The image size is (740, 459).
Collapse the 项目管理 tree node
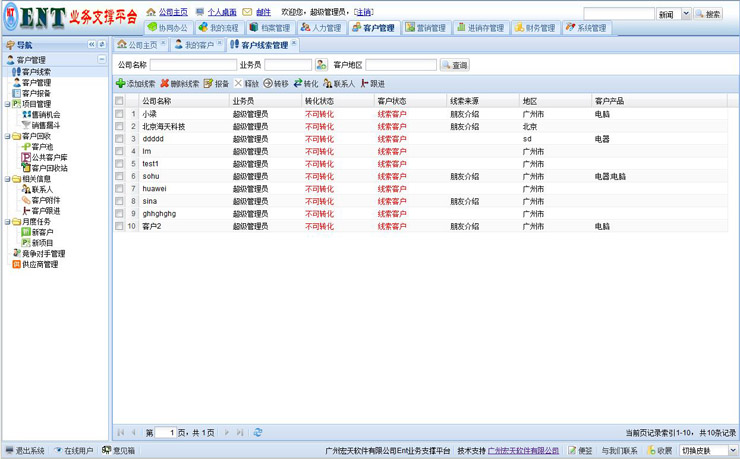pos(7,104)
